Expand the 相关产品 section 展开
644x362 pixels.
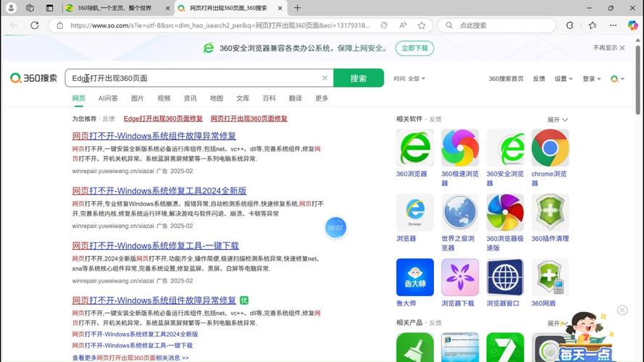[x=557, y=323]
